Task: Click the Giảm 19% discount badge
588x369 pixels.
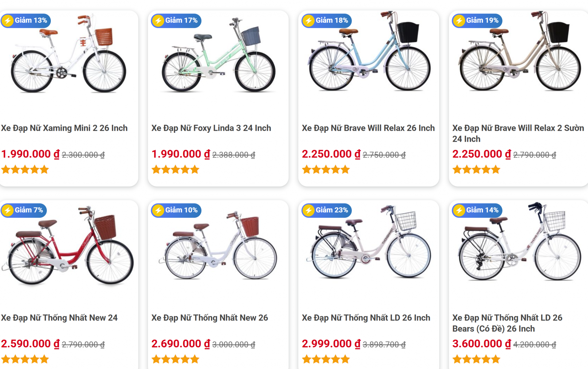Action: [x=477, y=21]
